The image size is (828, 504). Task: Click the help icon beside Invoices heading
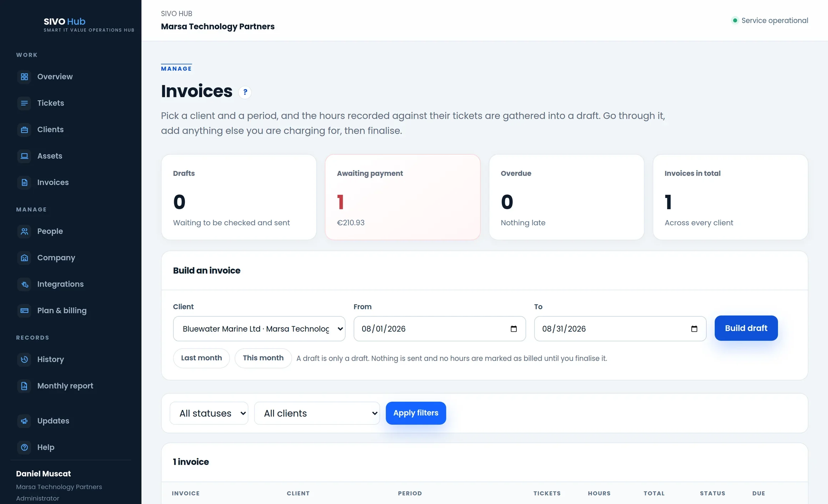245,92
